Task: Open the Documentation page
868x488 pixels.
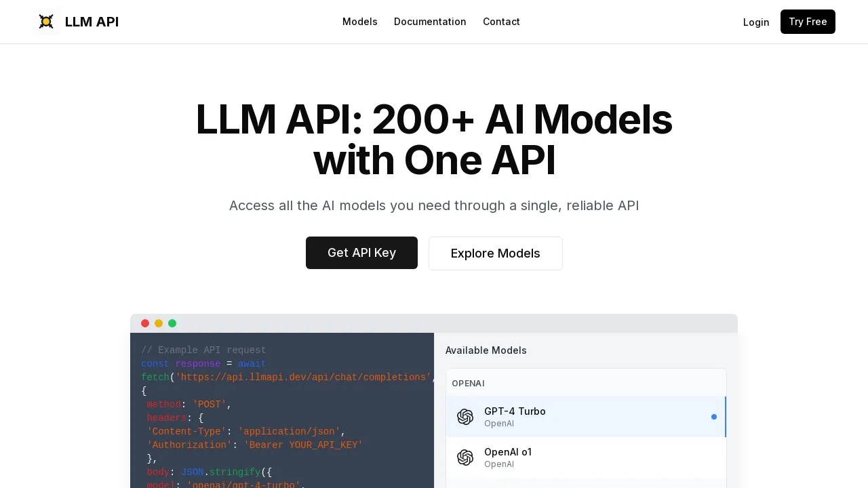Action: tap(430, 22)
